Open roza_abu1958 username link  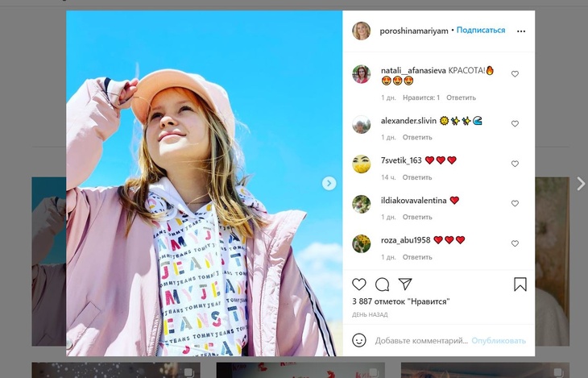click(x=405, y=240)
